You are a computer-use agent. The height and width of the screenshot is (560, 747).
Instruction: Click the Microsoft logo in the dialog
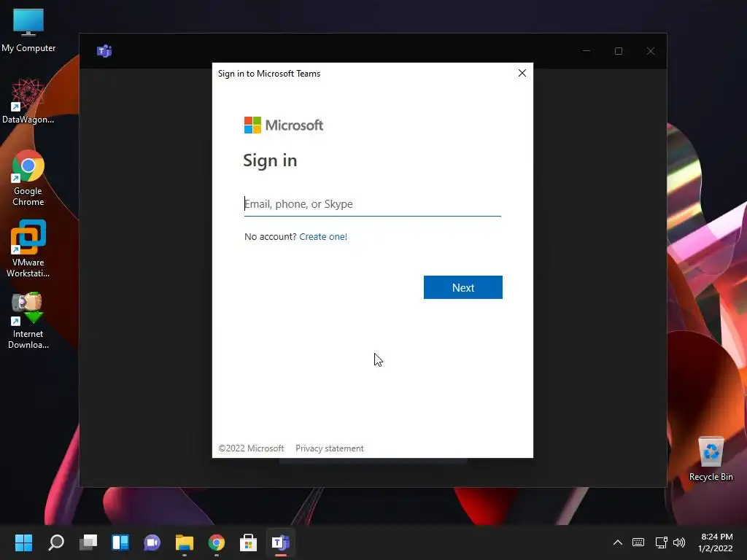(284, 125)
